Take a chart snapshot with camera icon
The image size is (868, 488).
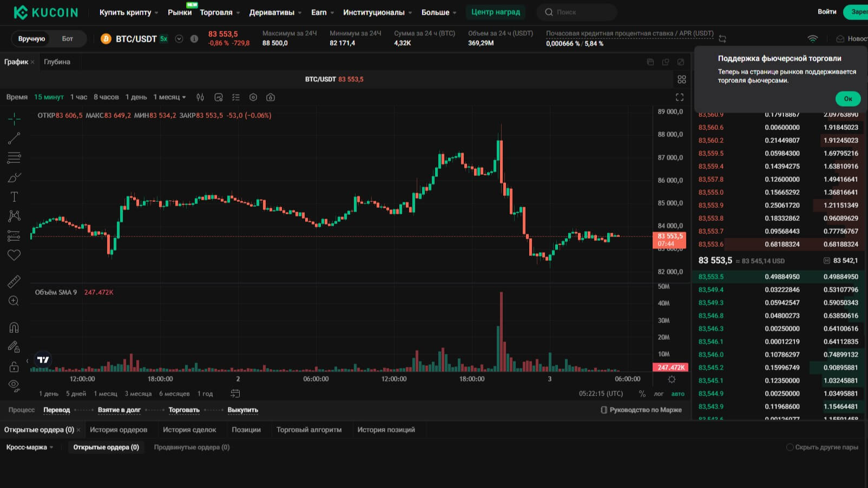[x=271, y=97]
